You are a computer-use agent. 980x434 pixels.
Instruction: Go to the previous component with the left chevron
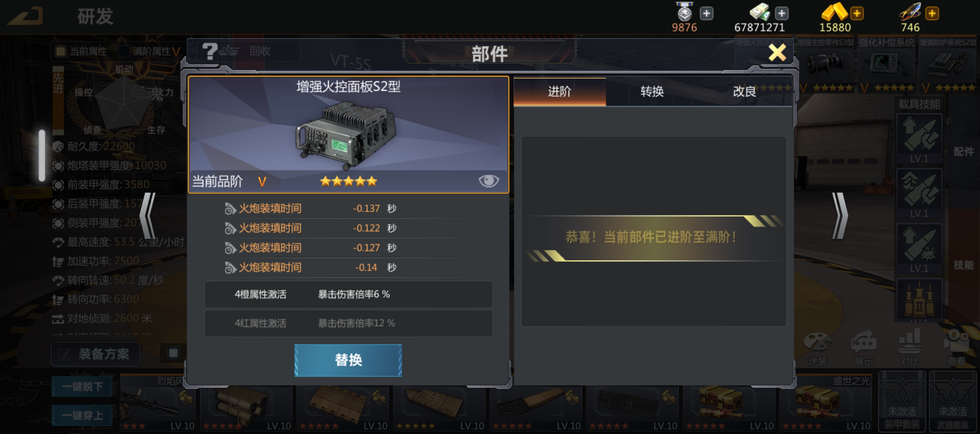click(147, 216)
